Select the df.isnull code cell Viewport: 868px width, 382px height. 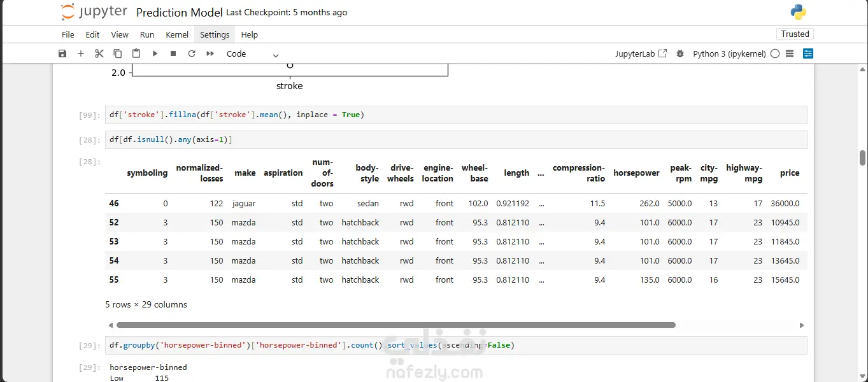[x=456, y=139]
